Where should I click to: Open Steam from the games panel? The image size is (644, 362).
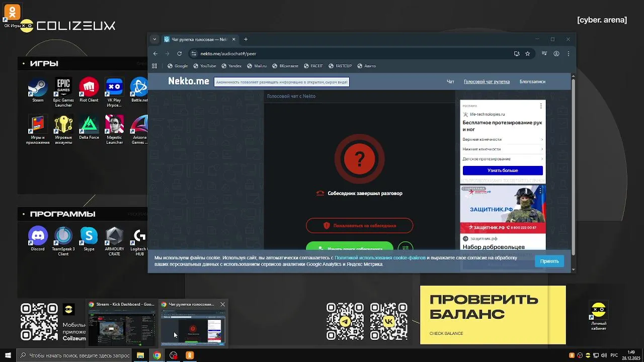(38, 90)
